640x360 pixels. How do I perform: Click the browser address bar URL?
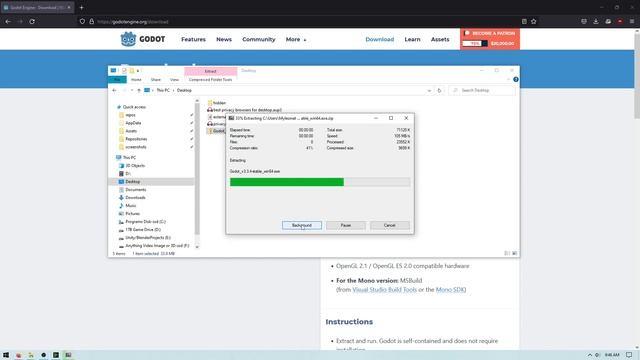point(133,22)
